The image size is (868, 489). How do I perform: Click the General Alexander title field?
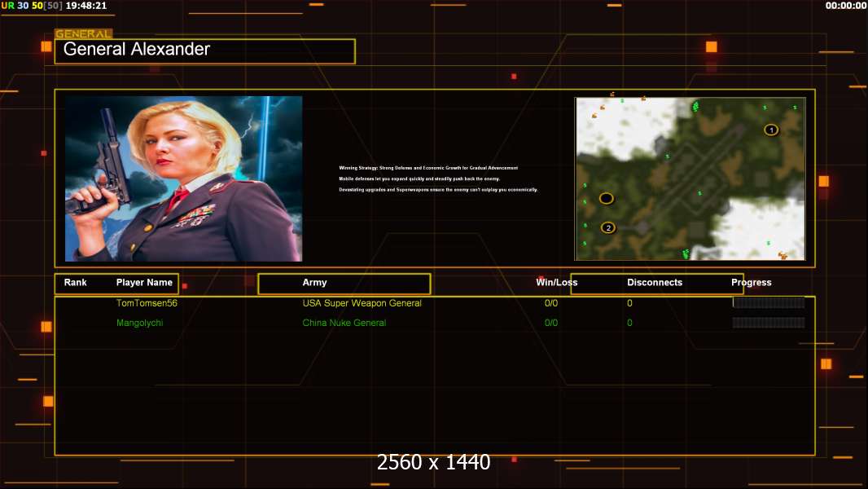pyautogui.click(x=205, y=51)
